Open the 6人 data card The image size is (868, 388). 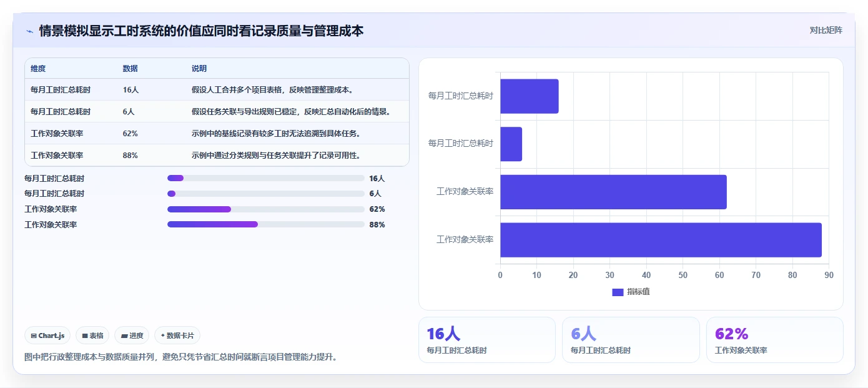(x=631, y=340)
